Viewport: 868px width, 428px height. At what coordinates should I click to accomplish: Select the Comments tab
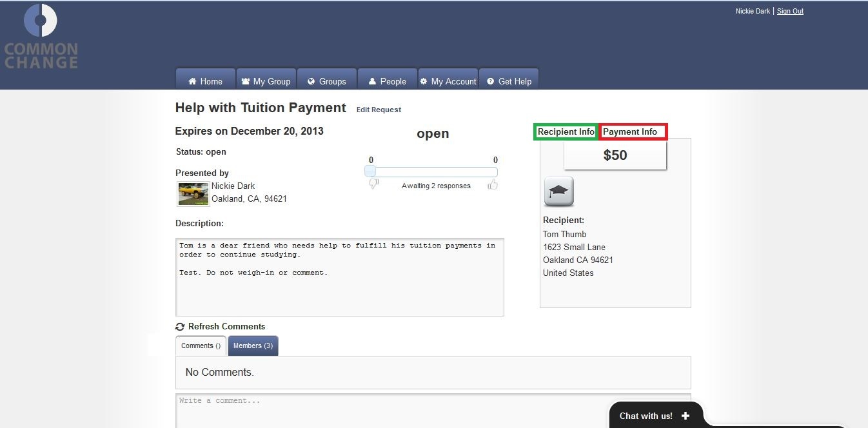[201, 345]
